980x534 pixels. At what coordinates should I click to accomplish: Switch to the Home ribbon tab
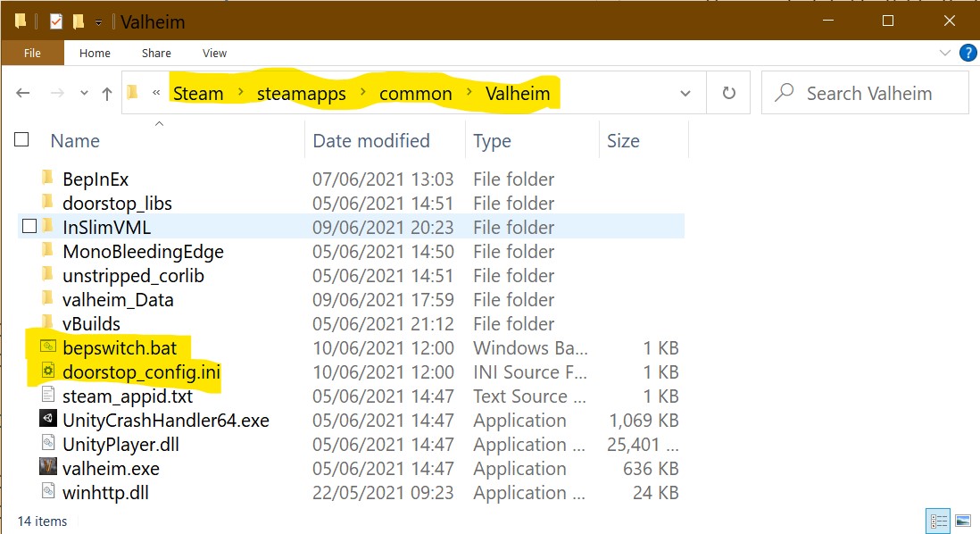[x=95, y=54]
